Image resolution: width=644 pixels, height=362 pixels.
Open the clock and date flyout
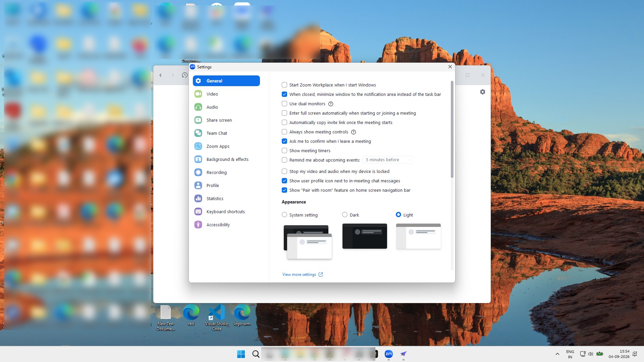[x=619, y=354]
